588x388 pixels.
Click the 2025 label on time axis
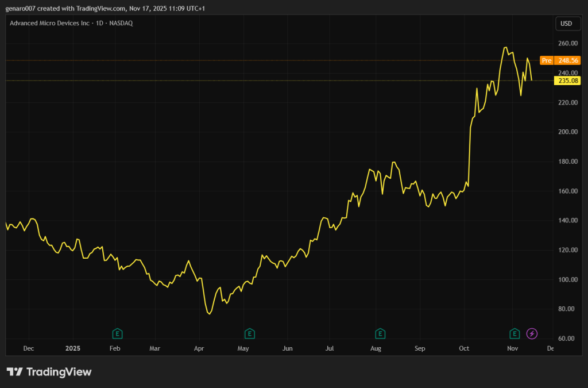(73, 348)
